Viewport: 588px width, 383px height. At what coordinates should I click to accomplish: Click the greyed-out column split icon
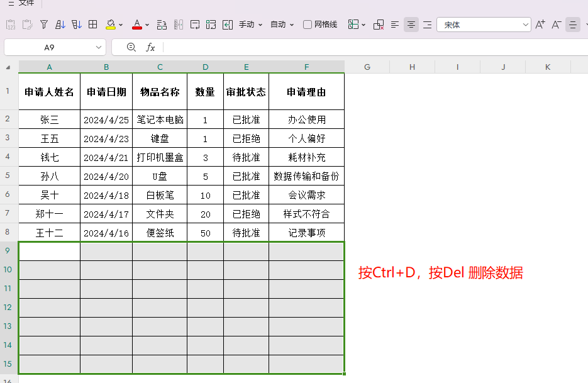point(179,25)
